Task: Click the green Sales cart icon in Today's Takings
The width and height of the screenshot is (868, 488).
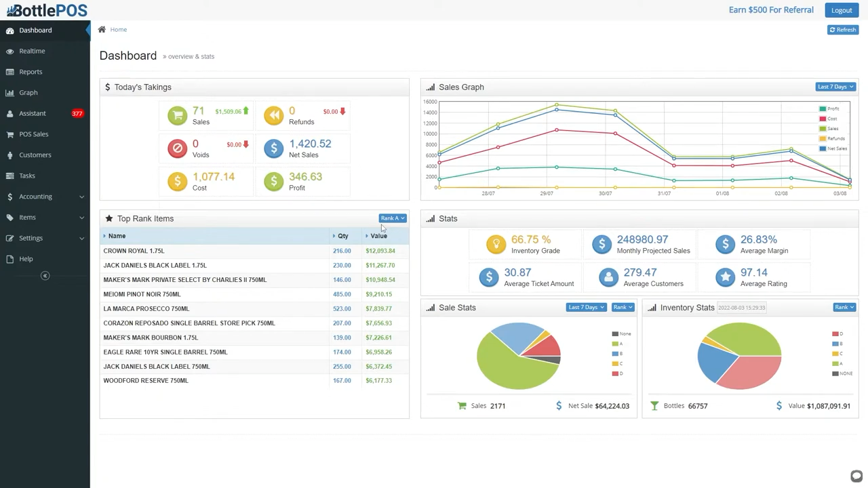Action: pyautogui.click(x=177, y=115)
